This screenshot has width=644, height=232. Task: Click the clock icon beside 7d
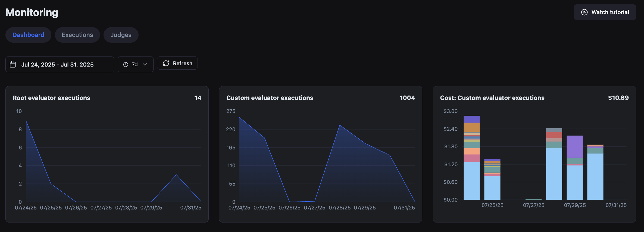pos(126,64)
